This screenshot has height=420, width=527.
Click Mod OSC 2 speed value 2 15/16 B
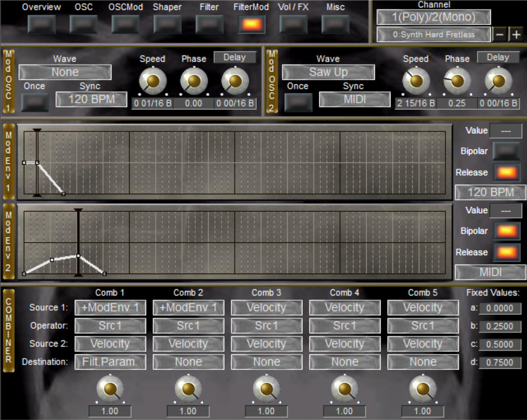(416, 103)
